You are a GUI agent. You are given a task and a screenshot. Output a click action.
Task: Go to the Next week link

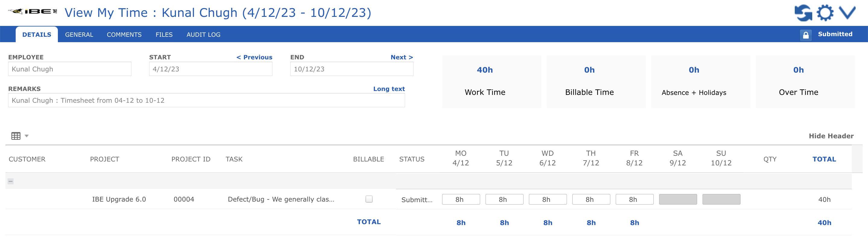402,57
